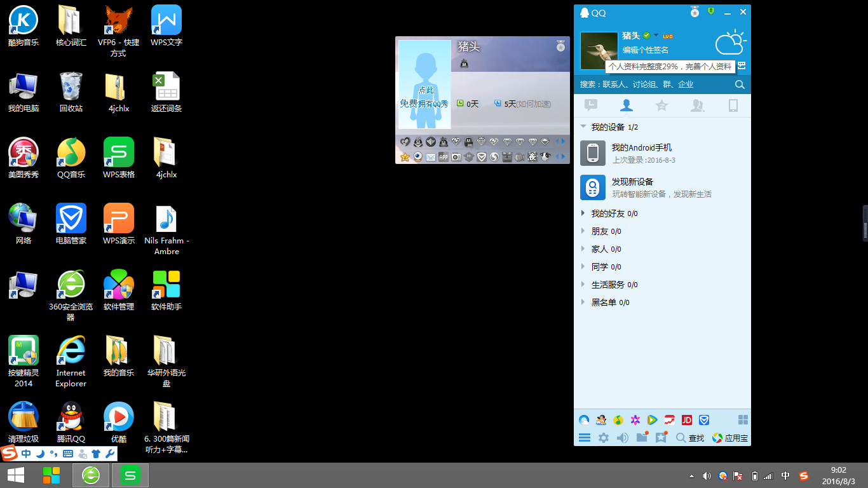Click the green shield icon in QQ title bar

pos(711,11)
